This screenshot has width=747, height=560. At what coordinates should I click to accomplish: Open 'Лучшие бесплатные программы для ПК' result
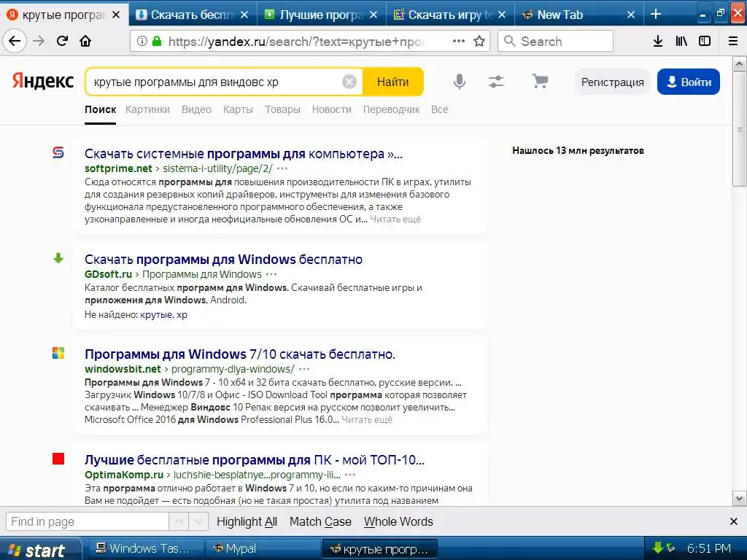coord(255,460)
